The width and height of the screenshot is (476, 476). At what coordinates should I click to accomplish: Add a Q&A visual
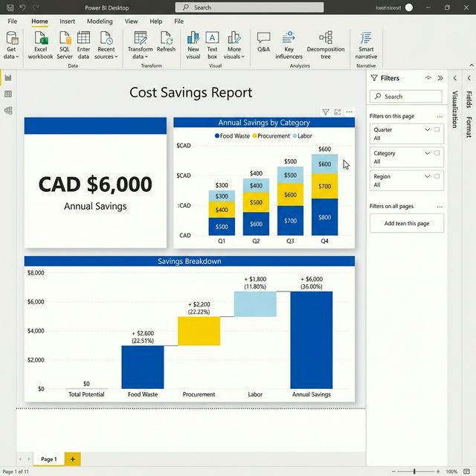(263, 38)
